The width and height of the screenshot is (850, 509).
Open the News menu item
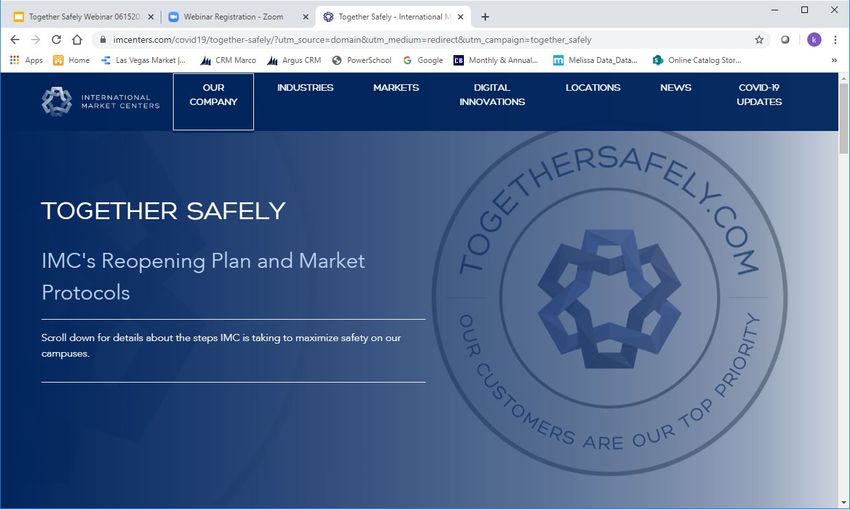pyautogui.click(x=675, y=87)
